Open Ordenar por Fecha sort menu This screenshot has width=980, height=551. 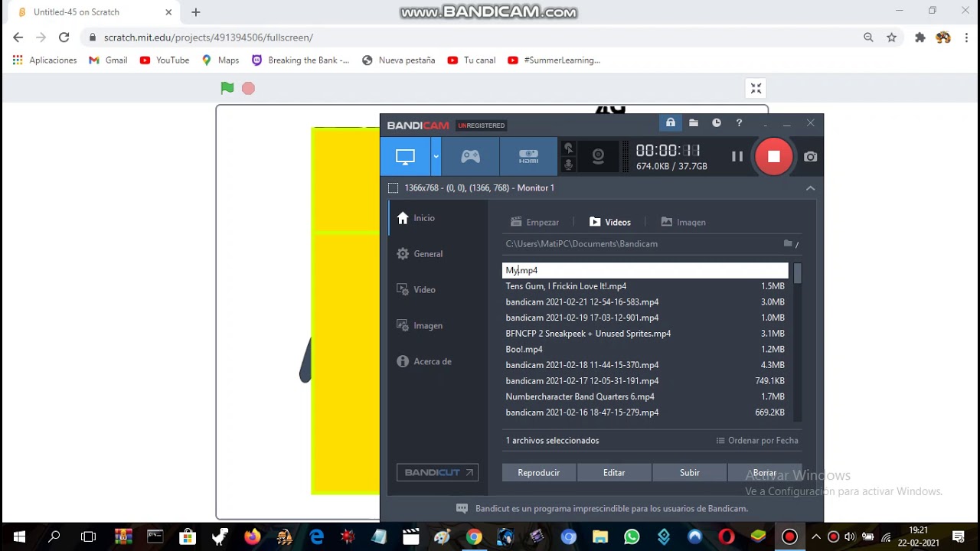tap(757, 440)
